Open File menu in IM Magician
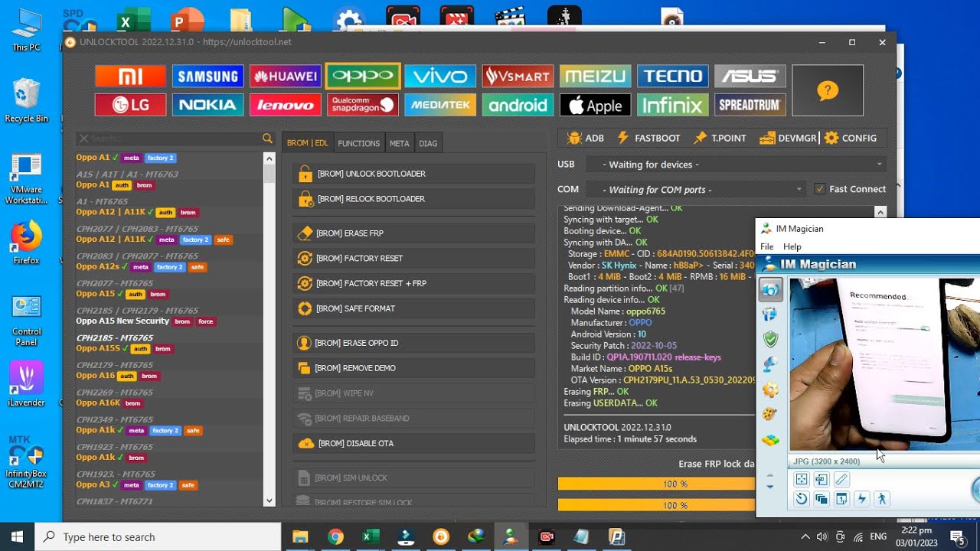The image size is (980, 551). (766, 246)
